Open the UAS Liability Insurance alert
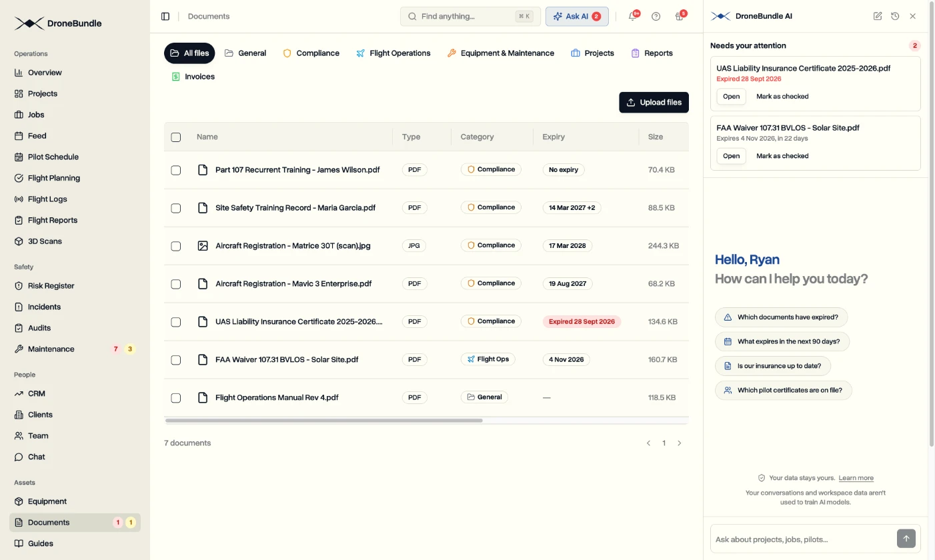The width and height of the screenshot is (935, 560). click(x=731, y=97)
